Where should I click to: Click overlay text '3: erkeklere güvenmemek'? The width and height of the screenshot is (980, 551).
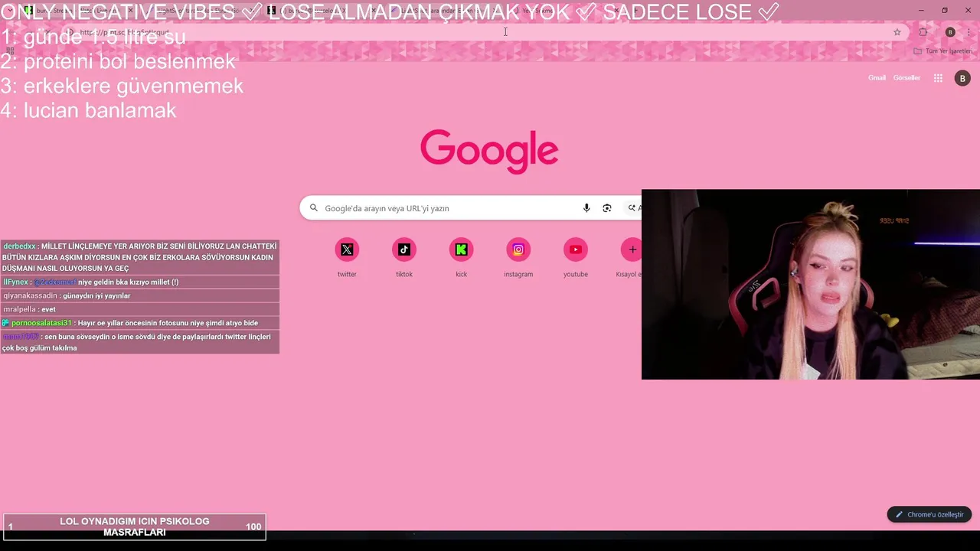[122, 86]
